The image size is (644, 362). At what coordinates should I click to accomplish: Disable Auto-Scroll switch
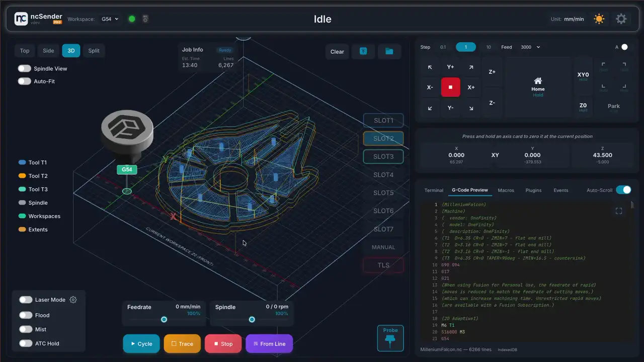pyautogui.click(x=623, y=190)
